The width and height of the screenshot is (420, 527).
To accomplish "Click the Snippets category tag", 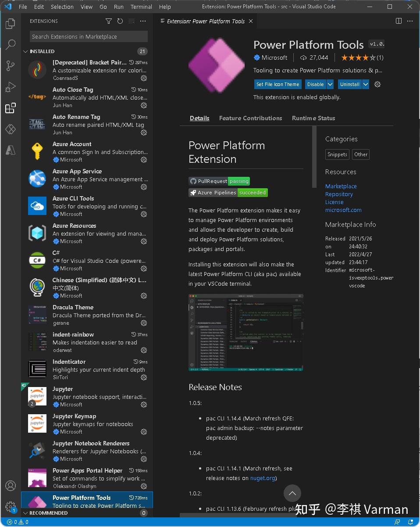I will click(x=338, y=154).
